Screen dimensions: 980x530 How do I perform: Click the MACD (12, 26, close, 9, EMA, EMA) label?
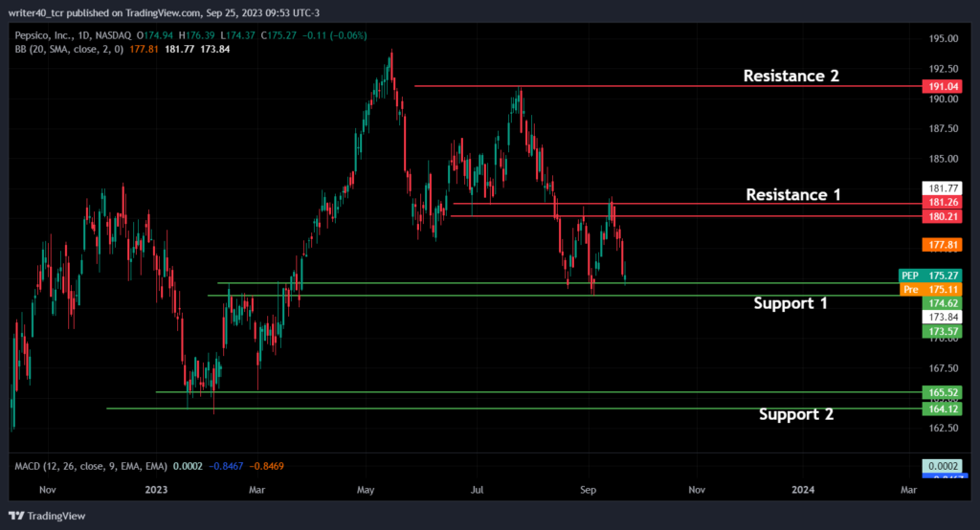point(91,466)
